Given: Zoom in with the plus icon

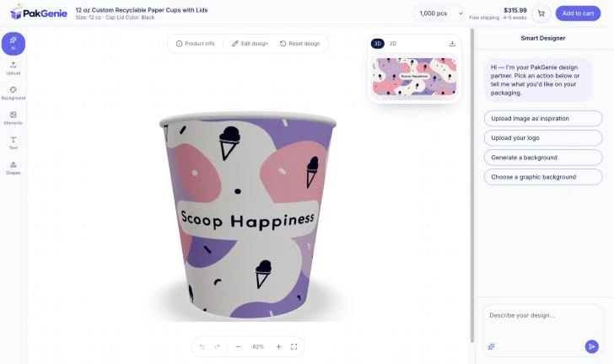Looking at the screenshot, I should 279,347.
